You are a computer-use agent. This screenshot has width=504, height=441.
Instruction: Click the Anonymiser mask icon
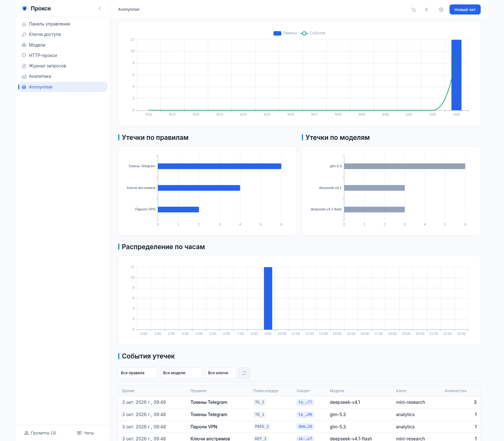(24, 87)
